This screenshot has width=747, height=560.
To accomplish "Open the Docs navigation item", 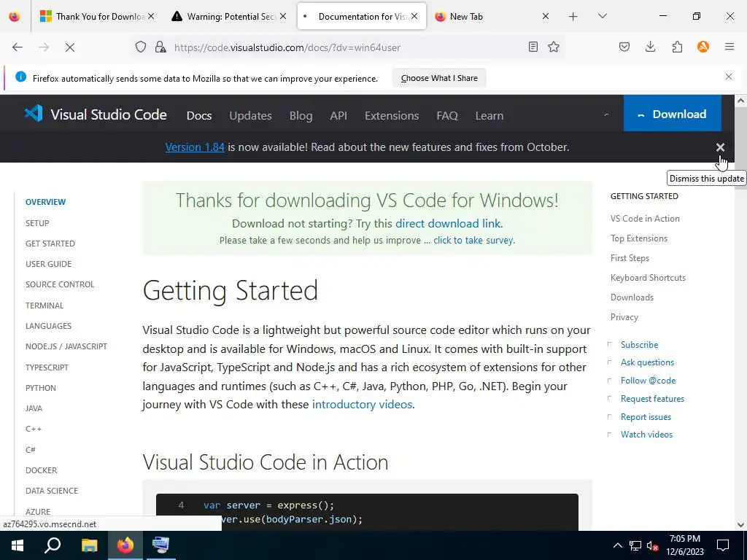I will pyautogui.click(x=199, y=116).
